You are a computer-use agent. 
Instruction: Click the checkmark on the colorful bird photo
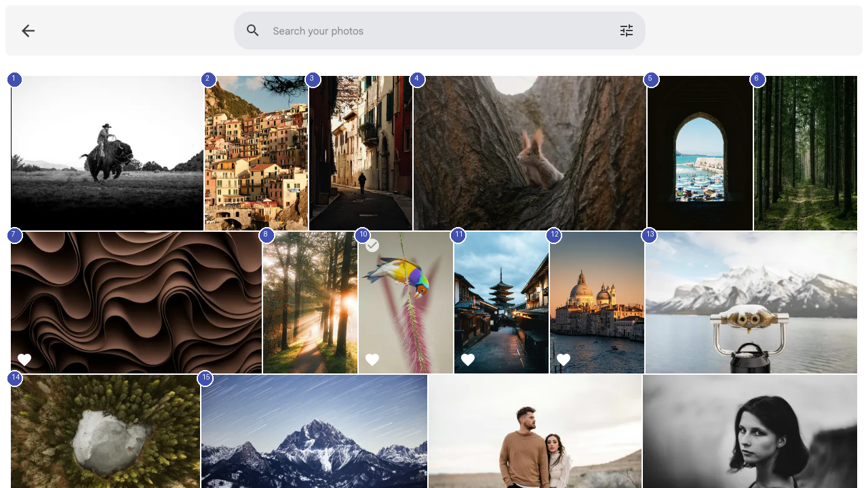pos(372,245)
